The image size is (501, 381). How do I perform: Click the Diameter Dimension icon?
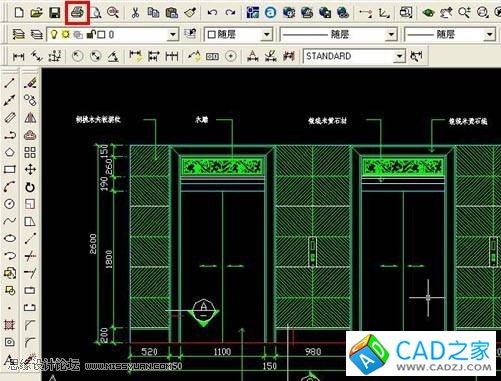tap(95, 56)
